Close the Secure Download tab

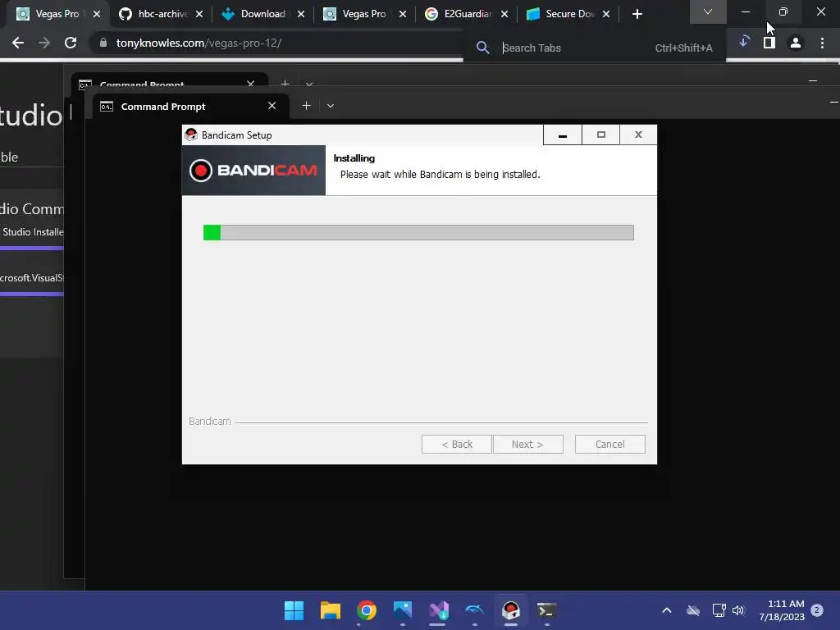tap(606, 14)
